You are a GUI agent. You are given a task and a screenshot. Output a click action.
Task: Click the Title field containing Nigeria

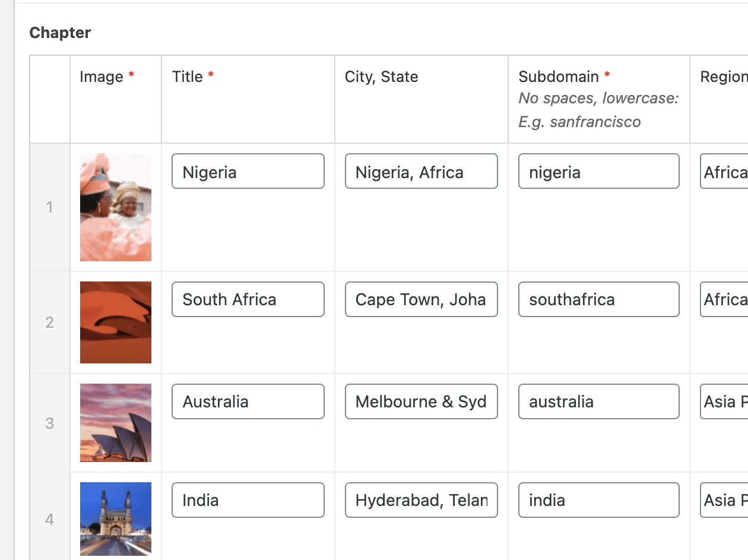(248, 171)
